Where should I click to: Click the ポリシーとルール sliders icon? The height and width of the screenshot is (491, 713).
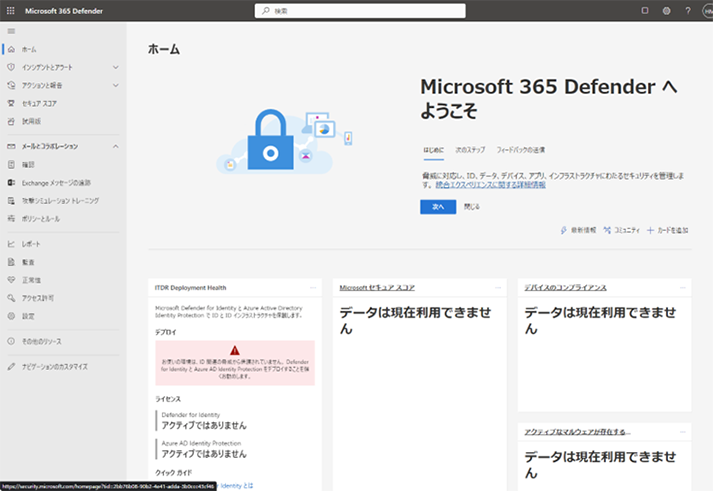pyautogui.click(x=11, y=219)
